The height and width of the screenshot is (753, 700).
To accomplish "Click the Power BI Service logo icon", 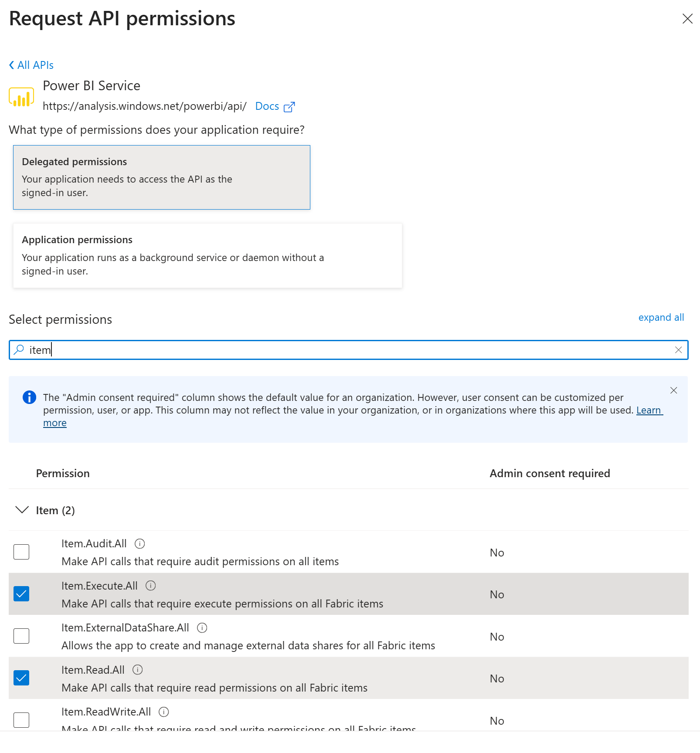I will (x=21, y=97).
